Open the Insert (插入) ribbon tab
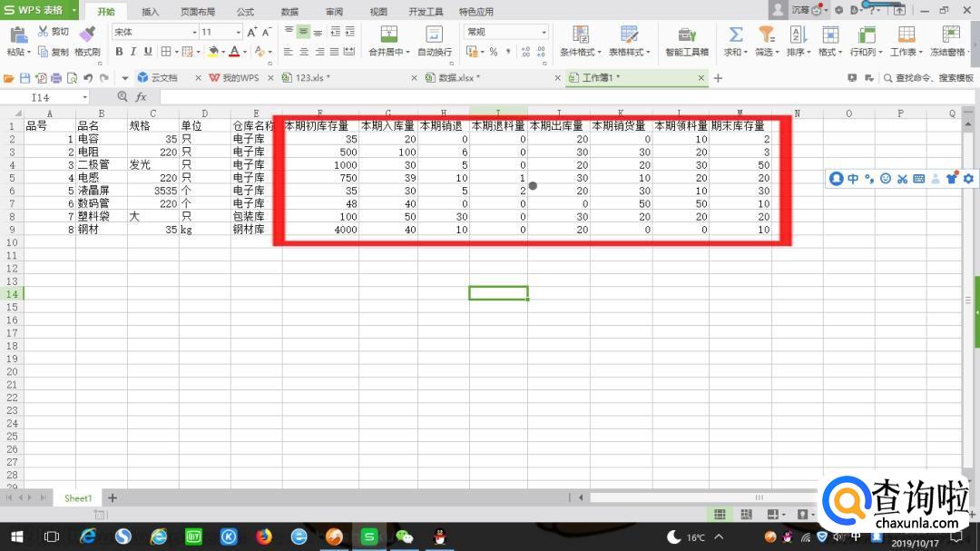The image size is (980, 551). coord(150,11)
